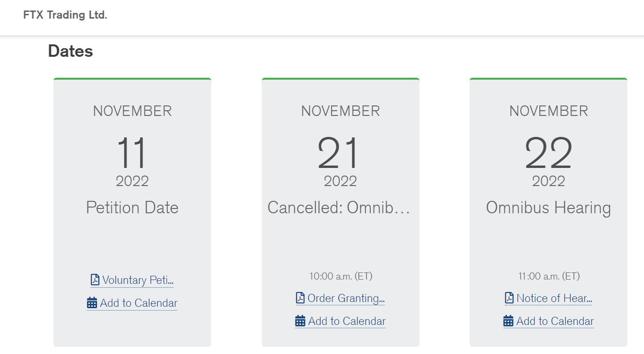Open the Voluntary Petition document link
The height and width of the screenshot is (354, 644).
(x=138, y=280)
